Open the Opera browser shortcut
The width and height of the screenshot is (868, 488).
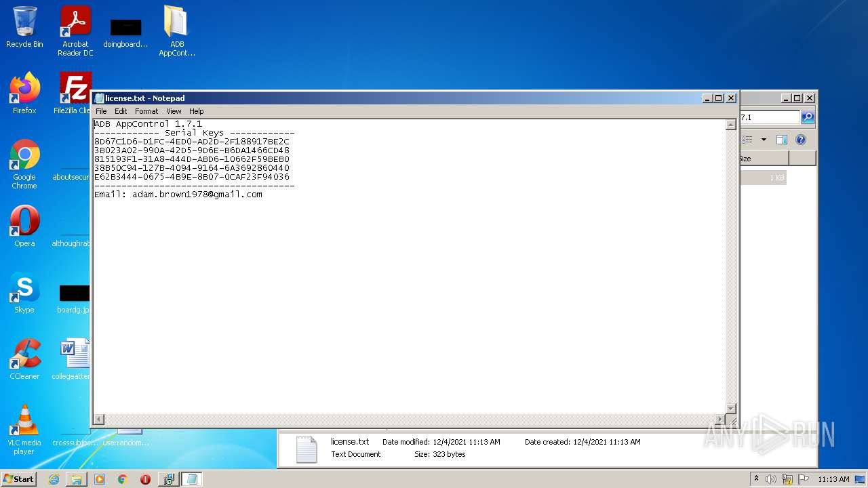24,226
